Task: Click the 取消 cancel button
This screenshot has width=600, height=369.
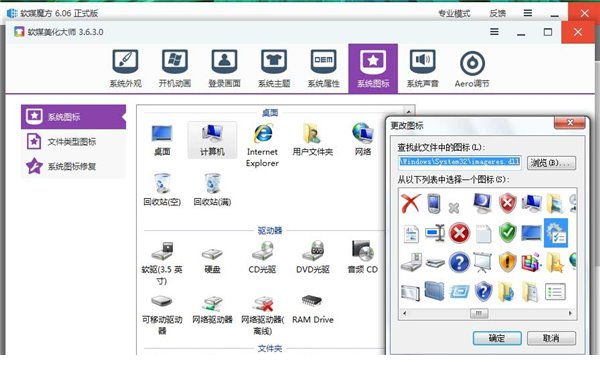Action: [551, 338]
